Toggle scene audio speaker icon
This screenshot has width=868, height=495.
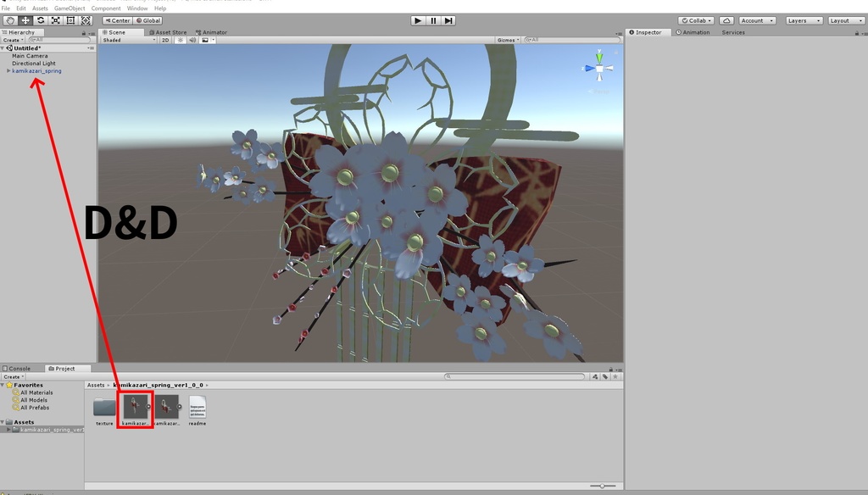coord(192,40)
